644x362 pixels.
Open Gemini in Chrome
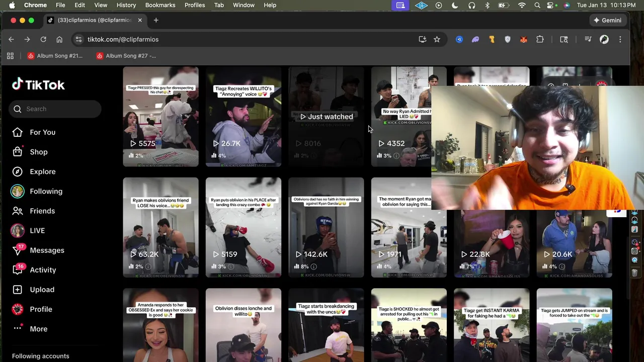(x=607, y=20)
